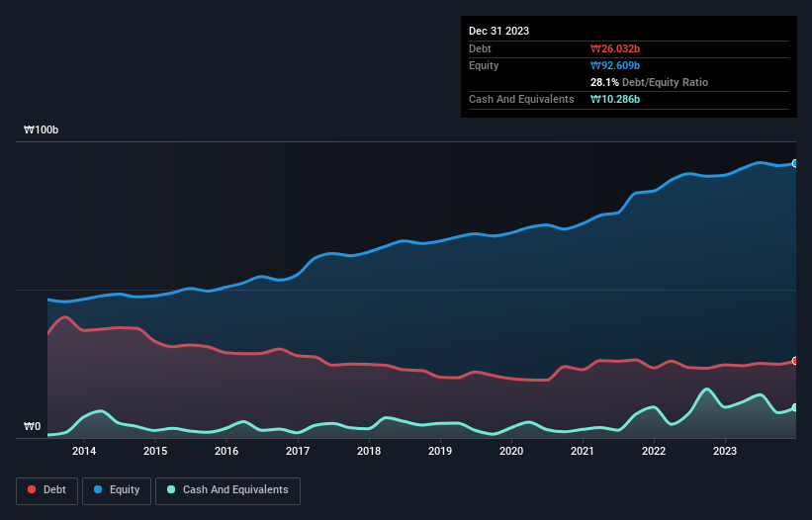Click the Equity row label in tooltip

click(484, 65)
